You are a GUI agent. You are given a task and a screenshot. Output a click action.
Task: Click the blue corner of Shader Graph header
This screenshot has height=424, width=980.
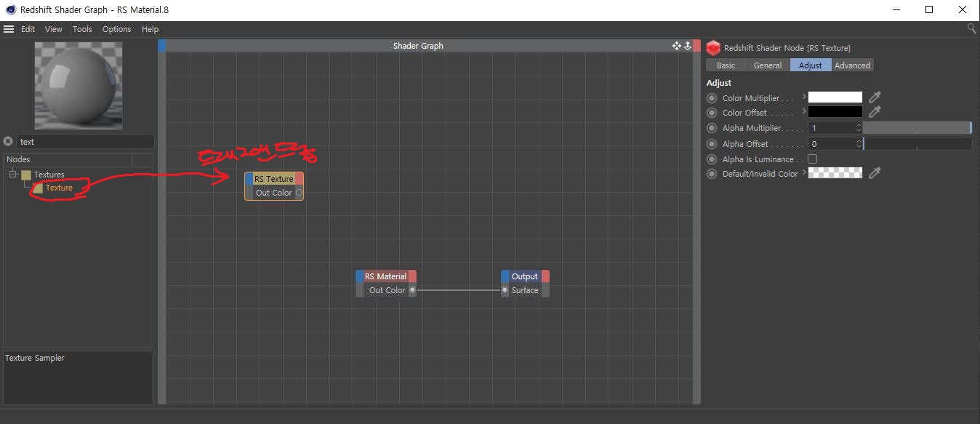coord(162,46)
